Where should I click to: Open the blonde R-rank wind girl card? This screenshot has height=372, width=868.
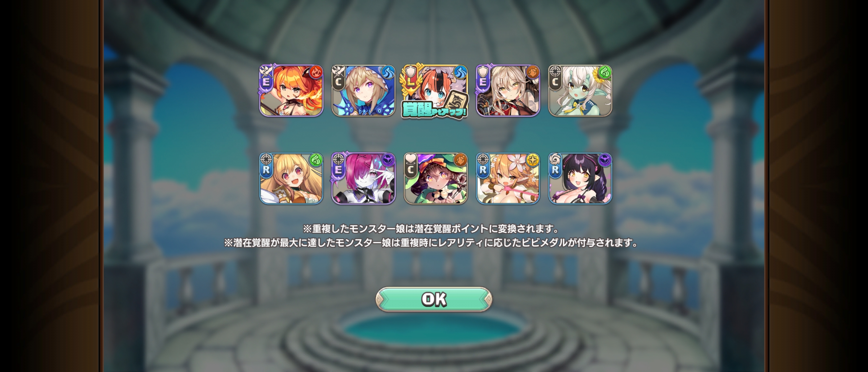point(291,178)
